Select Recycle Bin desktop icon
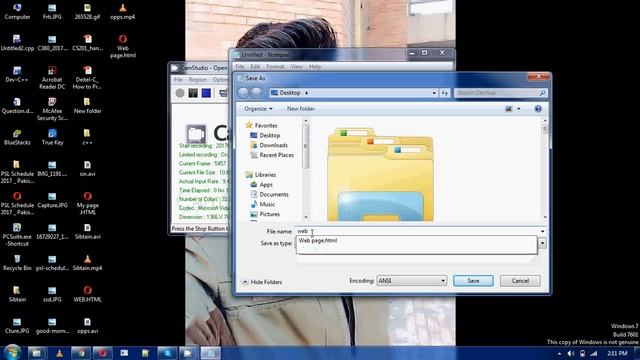Image resolution: width=640 pixels, height=360 pixels. pyautogui.click(x=17, y=263)
